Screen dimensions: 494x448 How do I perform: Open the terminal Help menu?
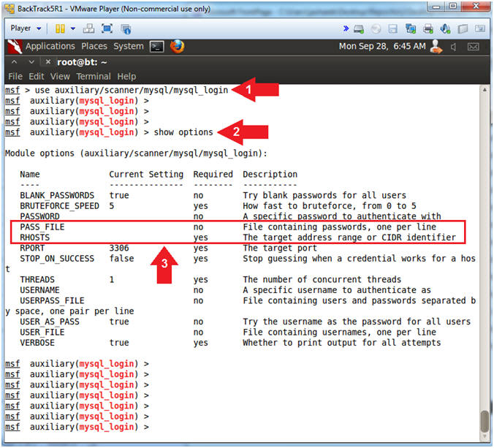pyautogui.click(x=126, y=77)
